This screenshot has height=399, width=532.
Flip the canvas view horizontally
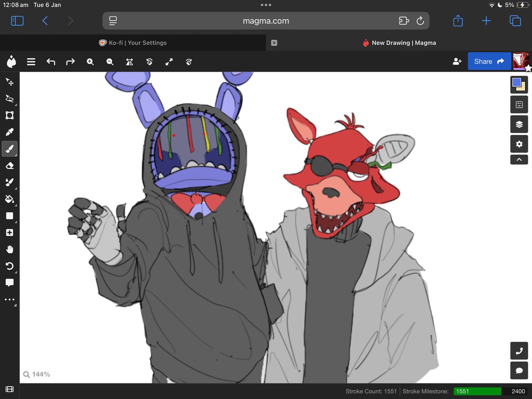pyautogui.click(x=129, y=62)
